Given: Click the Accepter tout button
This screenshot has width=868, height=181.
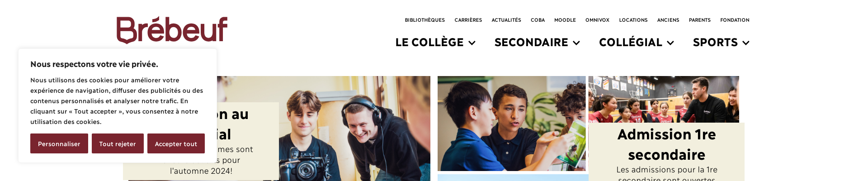Looking at the screenshot, I should [176, 143].
